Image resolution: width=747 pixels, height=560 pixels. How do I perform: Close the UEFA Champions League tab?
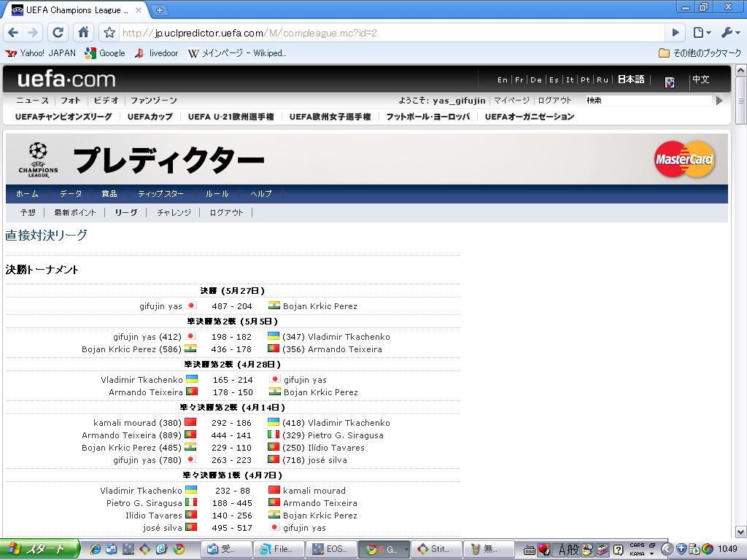pyautogui.click(x=139, y=10)
